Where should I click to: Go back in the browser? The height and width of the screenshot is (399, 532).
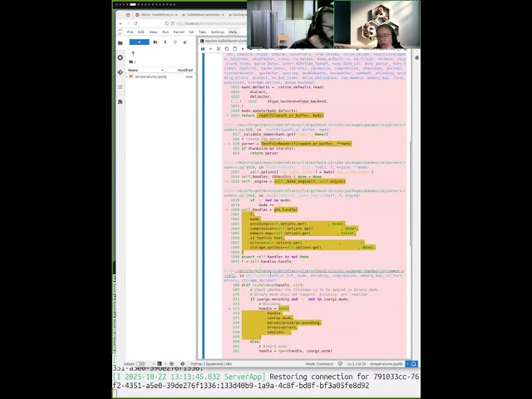121,23
